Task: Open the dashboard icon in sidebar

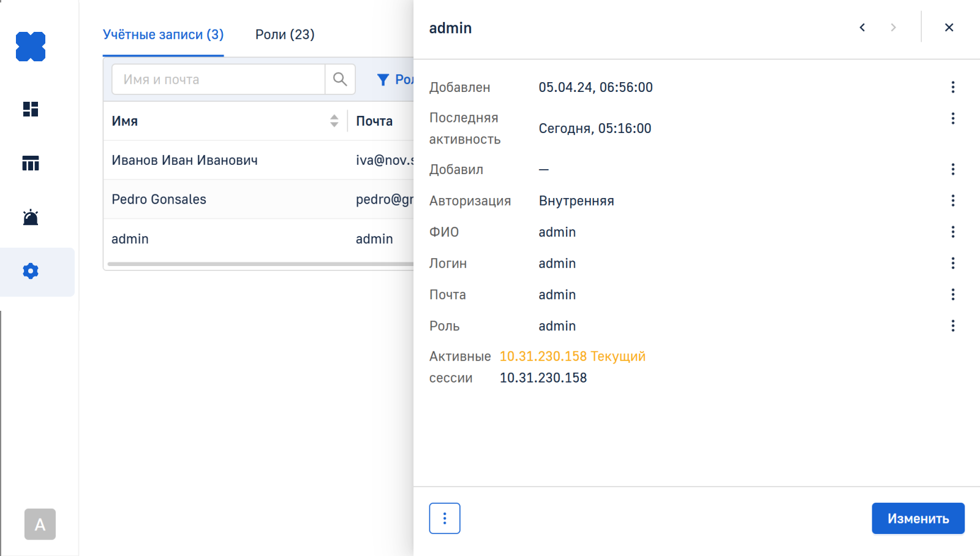Action: (31, 109)
